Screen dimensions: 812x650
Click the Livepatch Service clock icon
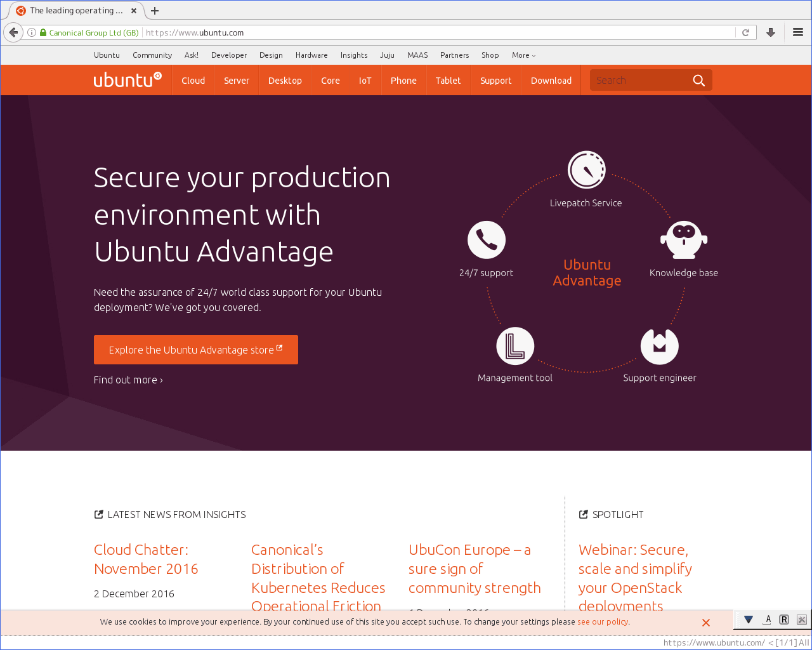click(586, 170)
